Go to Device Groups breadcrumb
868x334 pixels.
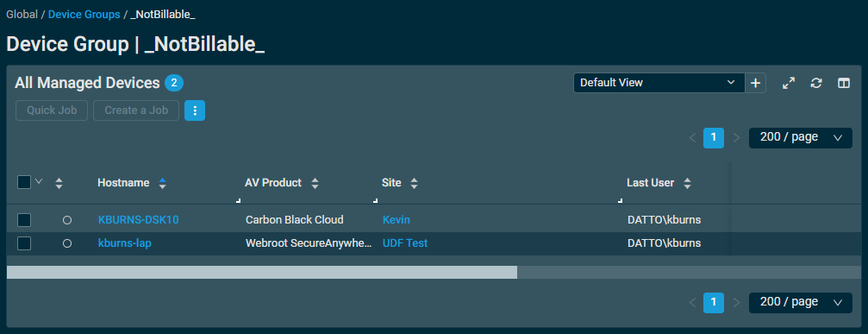[x=84, y=15]
